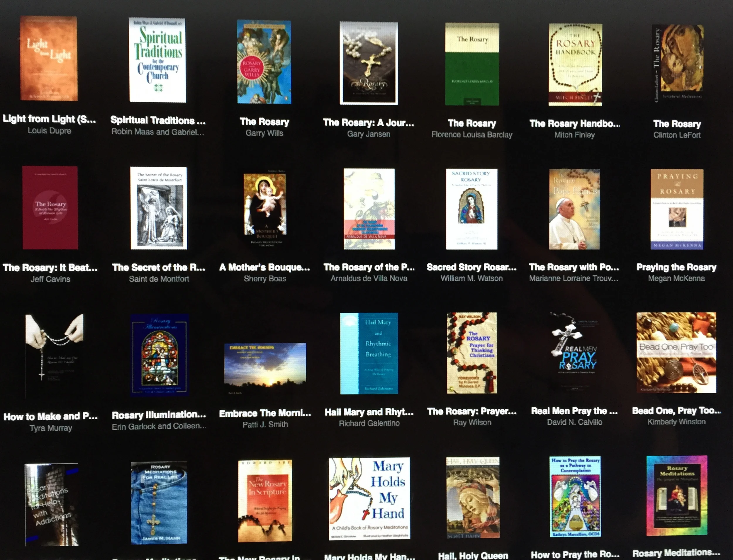Screen dimensions: 733x560
Task: Open The Secret of the Rosary cover
Action: 159,208
